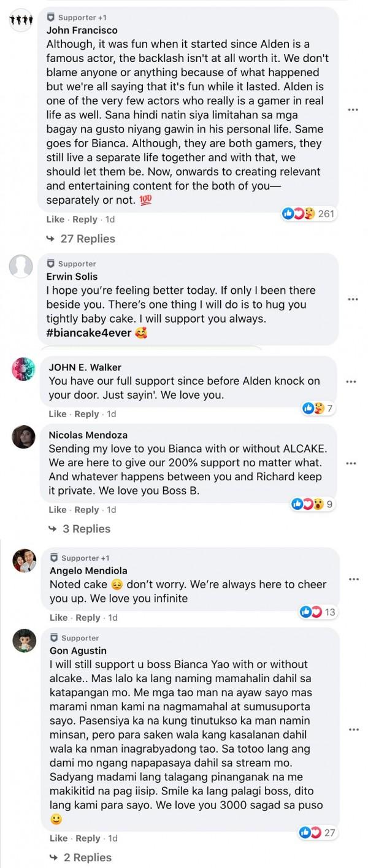Screen dimensions: 368x868
Task: Click the thumbs-up reaction icon on John Francisco's comment
Action: click(x=288, y=213)
